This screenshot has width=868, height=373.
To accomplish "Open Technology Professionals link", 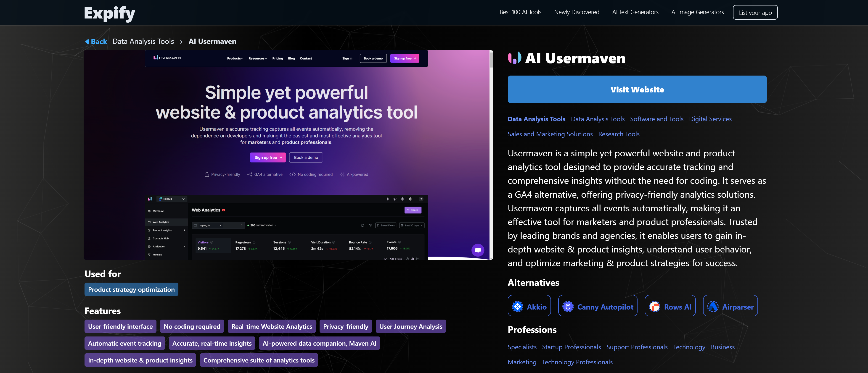I will [x=577, y=362].
